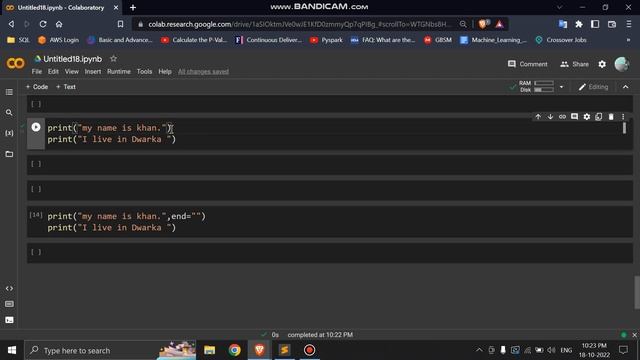Open Command palette icon
Screen dimensions: 640x360
tap(9, 304)
